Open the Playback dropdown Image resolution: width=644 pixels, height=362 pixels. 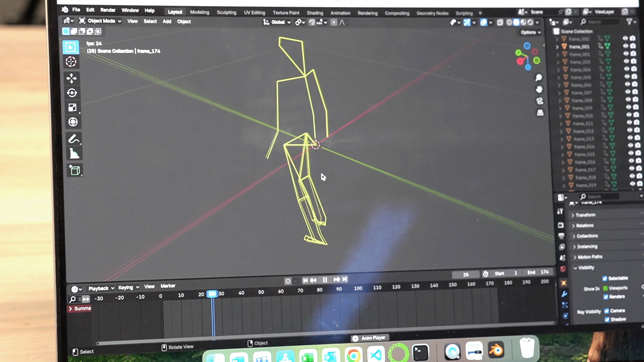coord(101,288)
